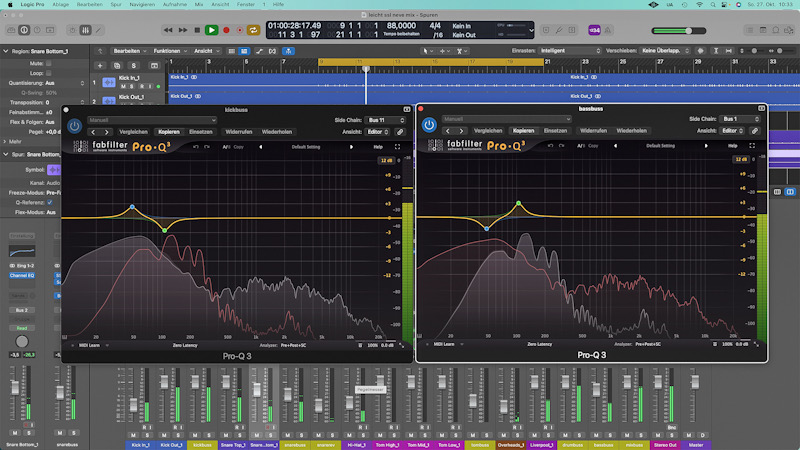Click Kopieren in the kickbuss plugin window
Image resolution: width=800 pixels, height=450 pixels.
(x=169, y=132)
